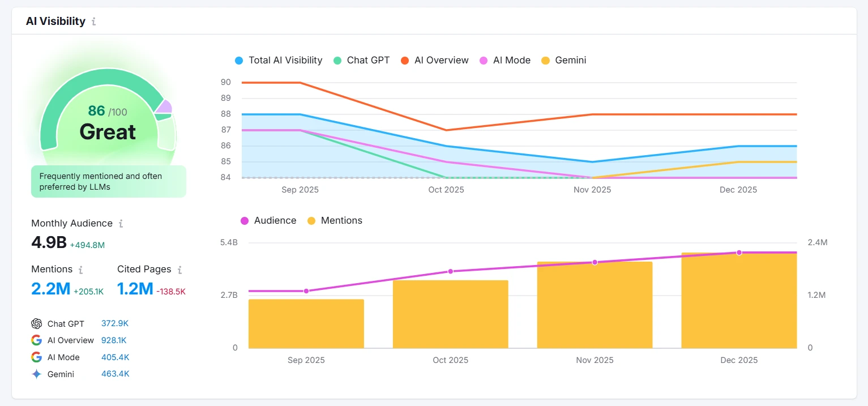Click the Chat GPT logo icon in list
The height and width of the screenshot is (406, 868).
click(x=37, y=323)
